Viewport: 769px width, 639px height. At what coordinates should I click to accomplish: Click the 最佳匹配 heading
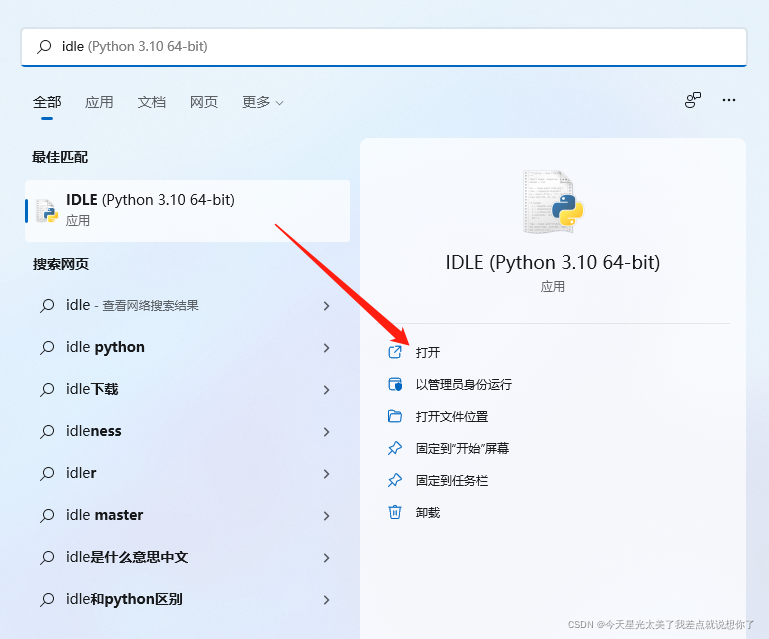click(60, 157)
